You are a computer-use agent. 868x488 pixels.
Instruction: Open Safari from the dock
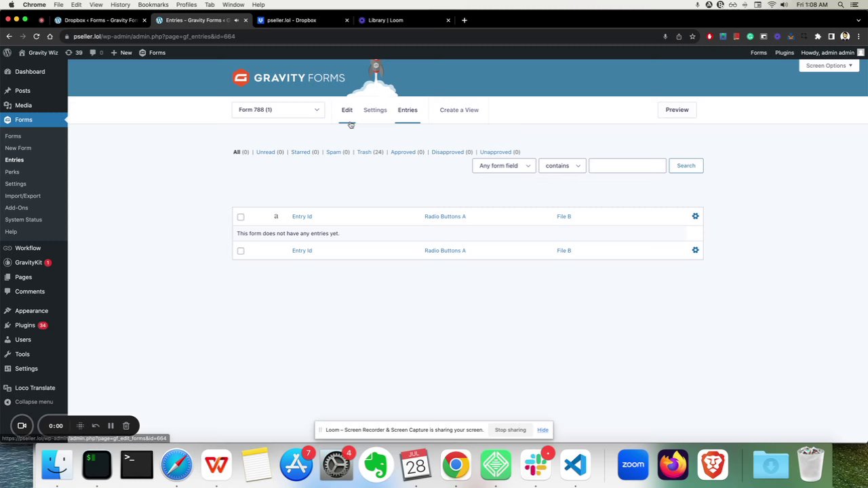point(176,464)
